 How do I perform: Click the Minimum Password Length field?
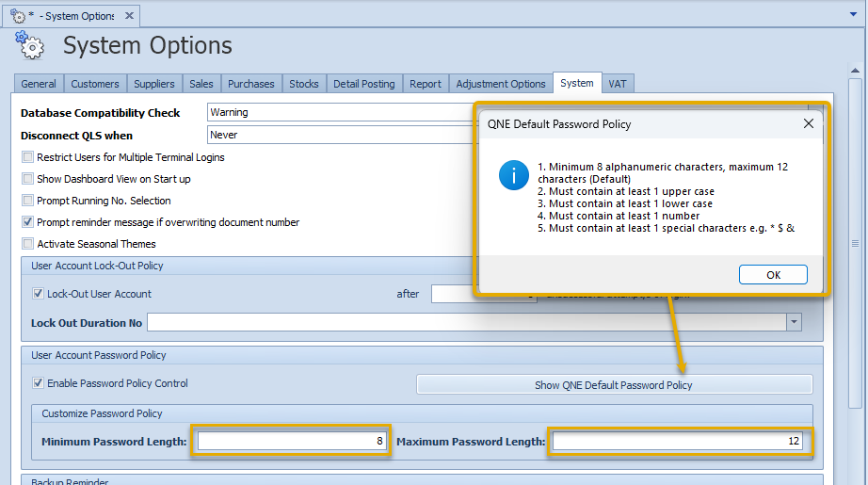292,442
